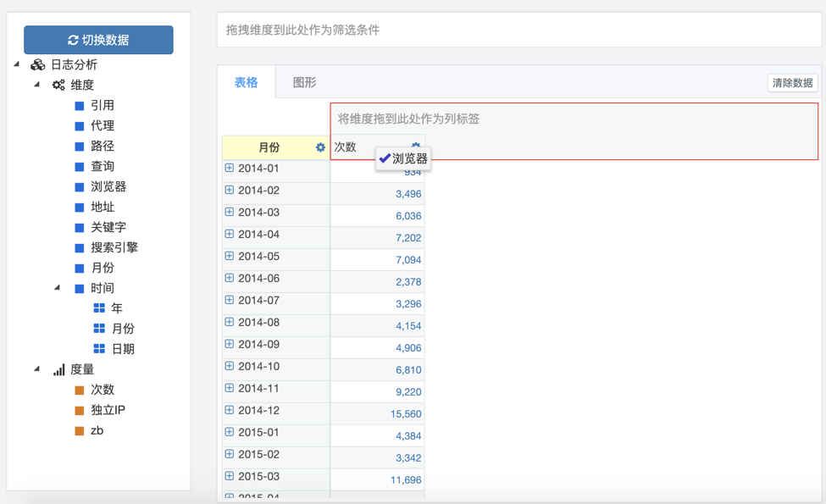Select the 关键字 dimension in tree
This screenshot has width=826, height=504.
[108, 228]
